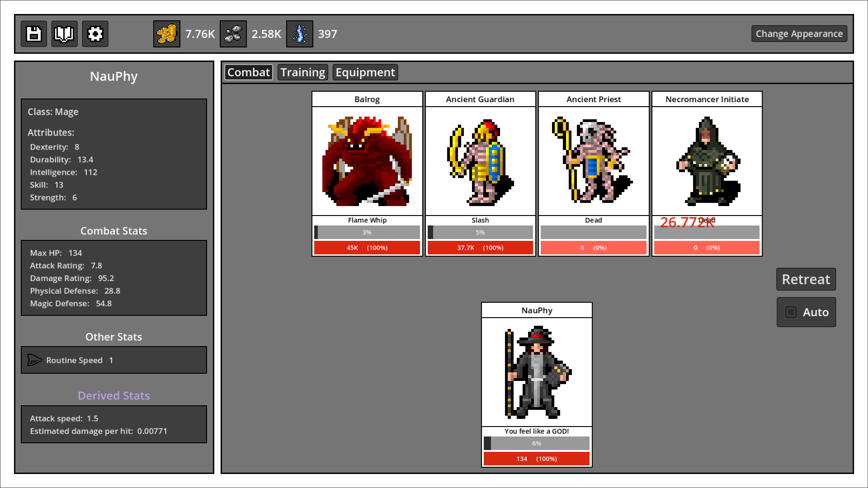Click the blue soul flame resource icon
Image resolution: width=868 pixels, height=488 pixels.
pos(300,33)
